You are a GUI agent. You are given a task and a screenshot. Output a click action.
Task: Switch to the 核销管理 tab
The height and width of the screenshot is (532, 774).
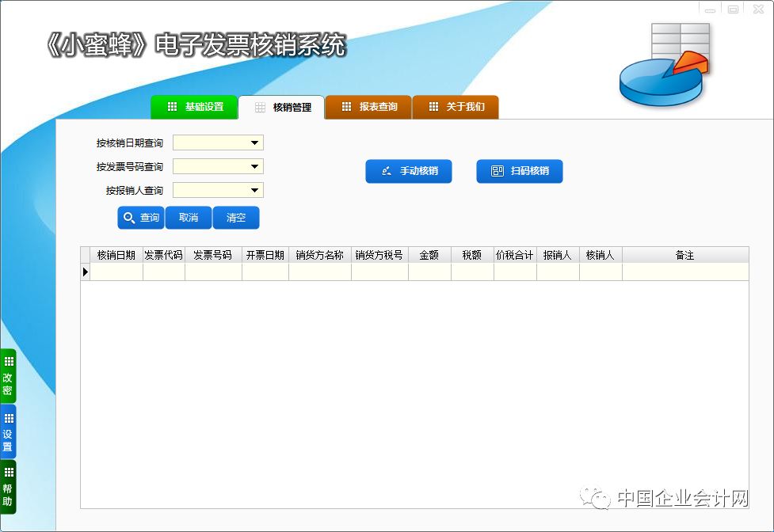pyautogui.click(x=281, y=107)
